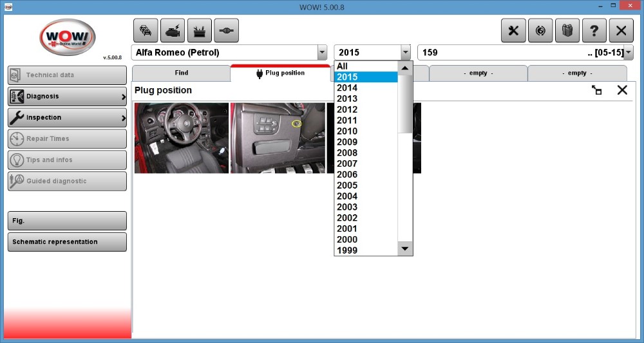
Task: Collapse the year dropdown arrow
Action: [405, 53]
